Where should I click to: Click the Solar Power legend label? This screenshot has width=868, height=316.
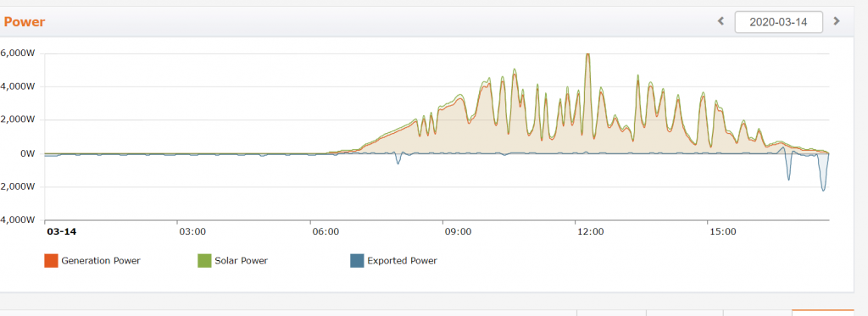click(242, 261)
